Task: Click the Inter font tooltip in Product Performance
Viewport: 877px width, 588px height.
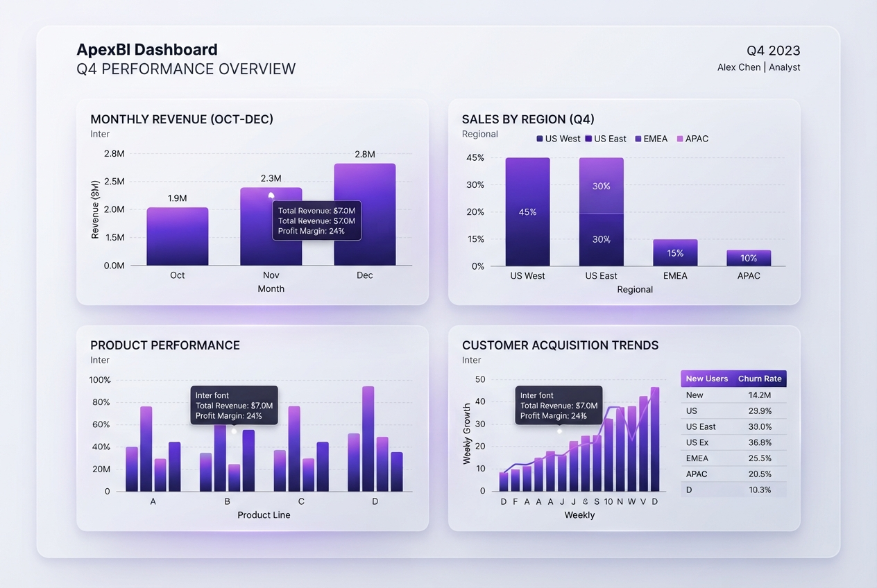Action: [235, 406]
